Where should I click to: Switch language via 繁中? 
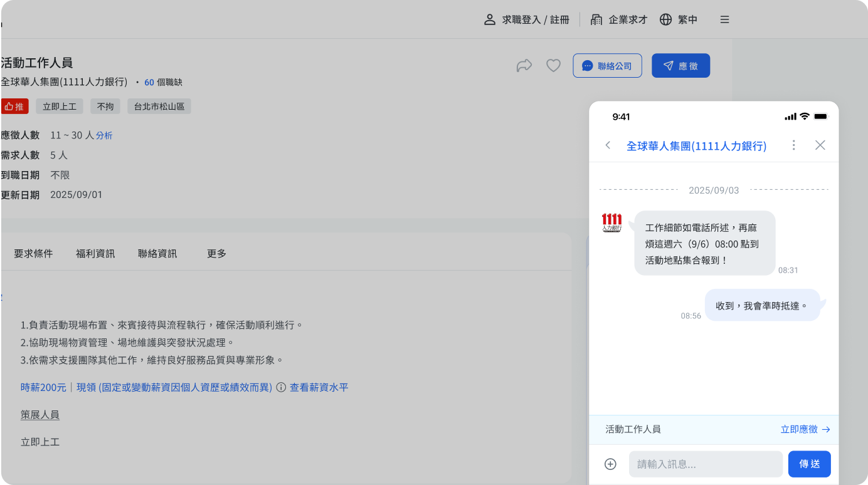[687, 19]
